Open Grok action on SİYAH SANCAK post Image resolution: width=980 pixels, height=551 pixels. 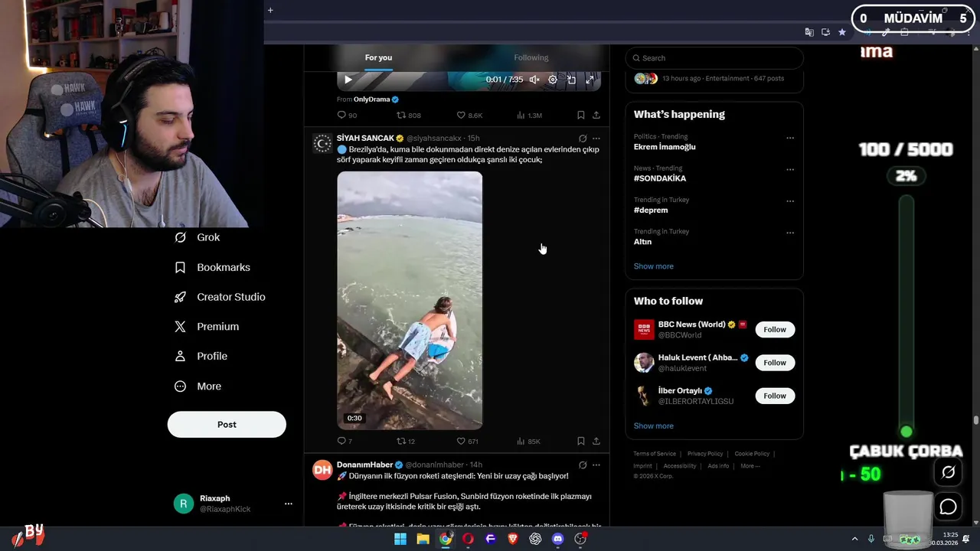(583, 139)
